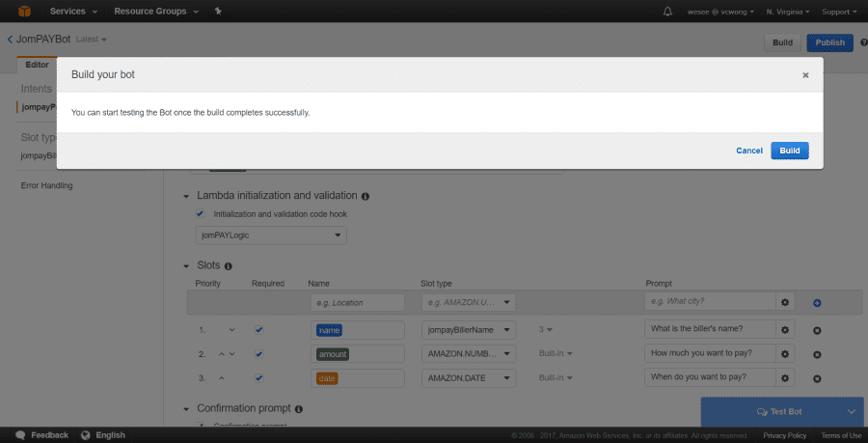Open the help question mark icon

pos(863,42)
